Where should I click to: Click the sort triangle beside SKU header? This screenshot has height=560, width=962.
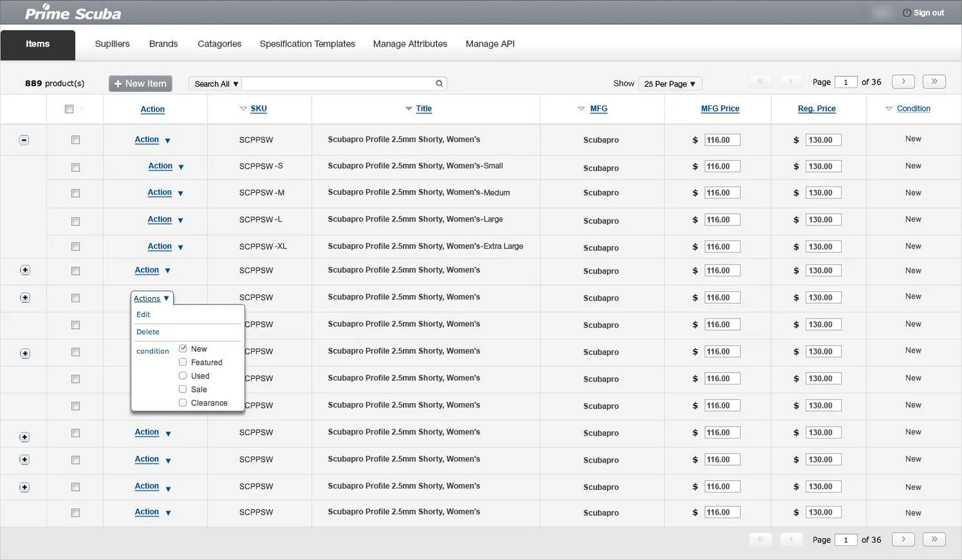[x=243, y=109]
